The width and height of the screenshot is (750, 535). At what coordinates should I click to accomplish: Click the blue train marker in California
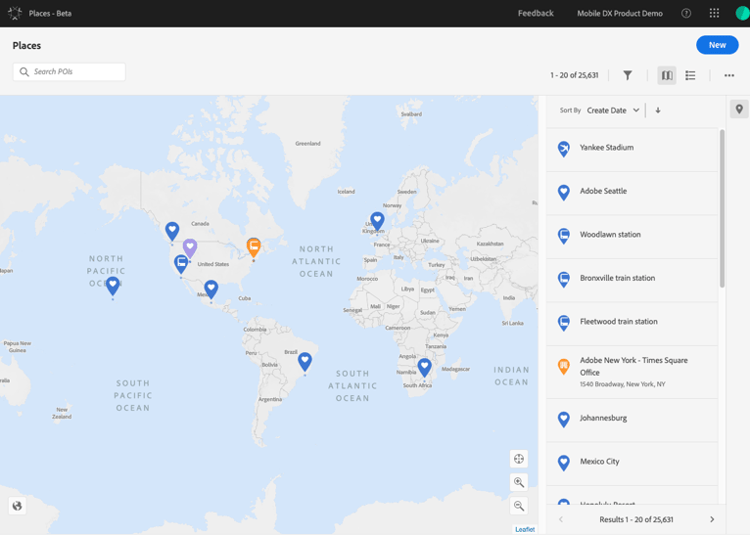point(181,264)
